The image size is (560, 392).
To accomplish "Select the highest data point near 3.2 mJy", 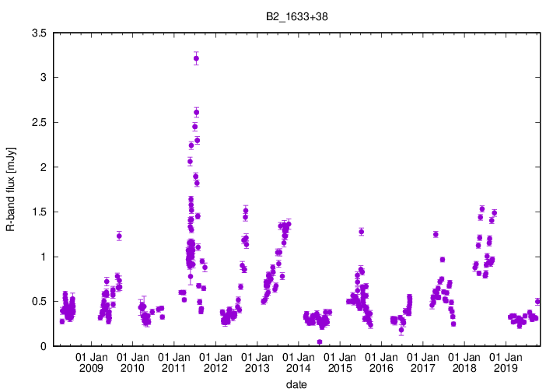I will [196, 58].
